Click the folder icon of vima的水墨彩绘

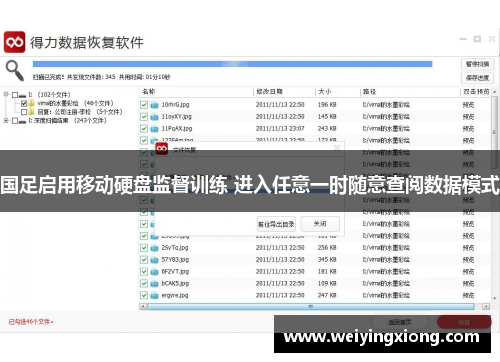[x=32, y=103]
